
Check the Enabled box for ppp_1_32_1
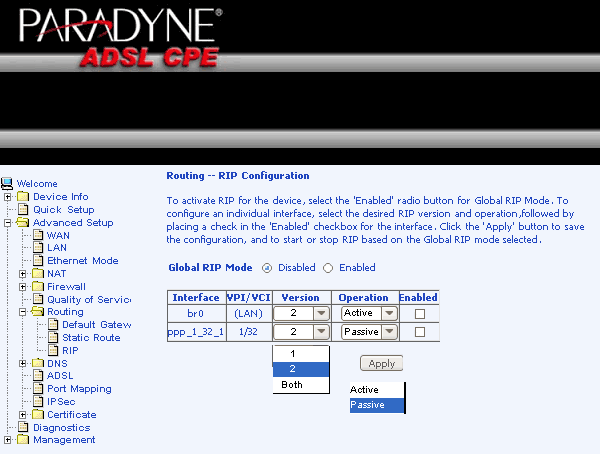pos(420,332)
